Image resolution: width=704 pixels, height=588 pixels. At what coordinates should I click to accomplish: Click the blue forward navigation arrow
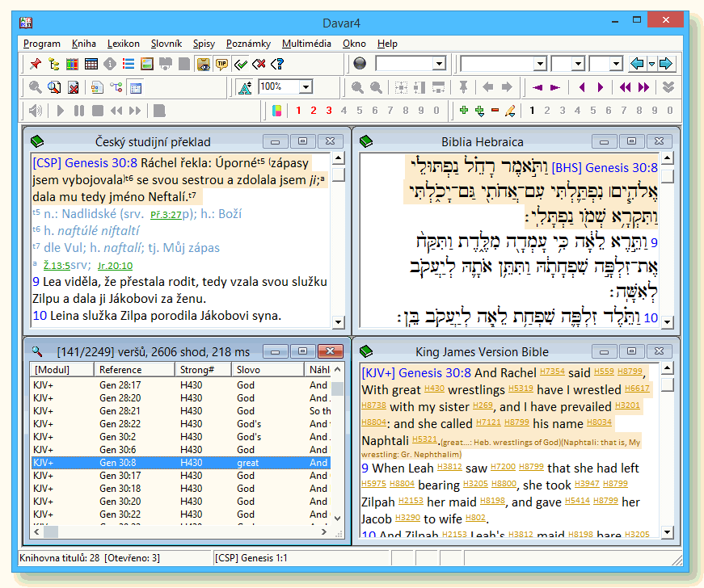click(x=667, y=64)
